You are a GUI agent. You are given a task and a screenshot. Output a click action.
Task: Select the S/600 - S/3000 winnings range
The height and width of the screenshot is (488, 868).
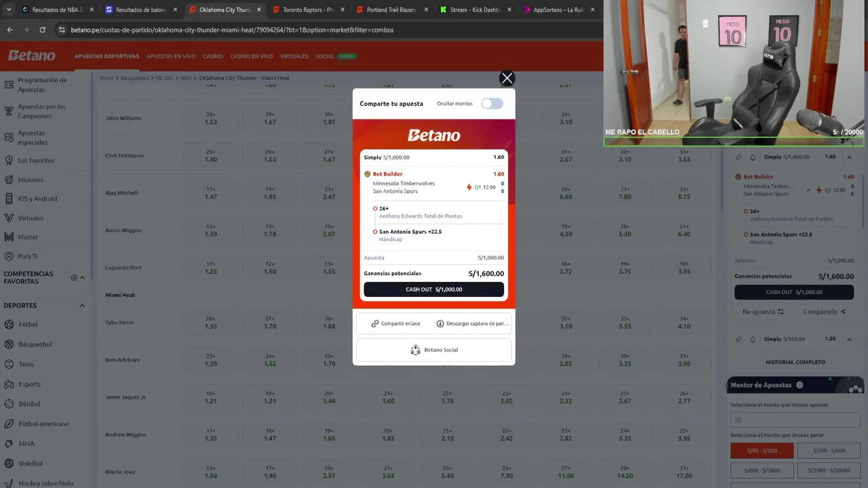tap(762, 470)
